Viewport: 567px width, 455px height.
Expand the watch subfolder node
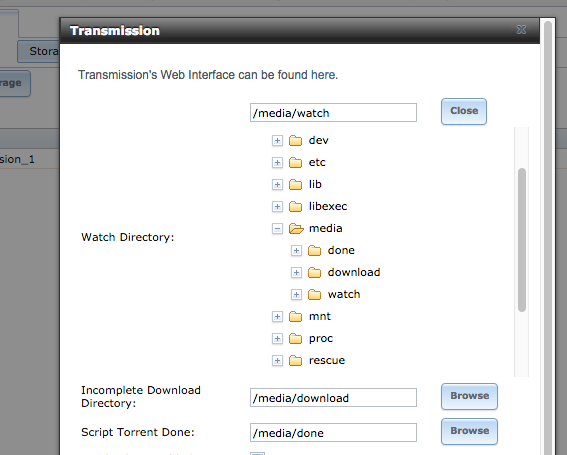coord(296,295)
